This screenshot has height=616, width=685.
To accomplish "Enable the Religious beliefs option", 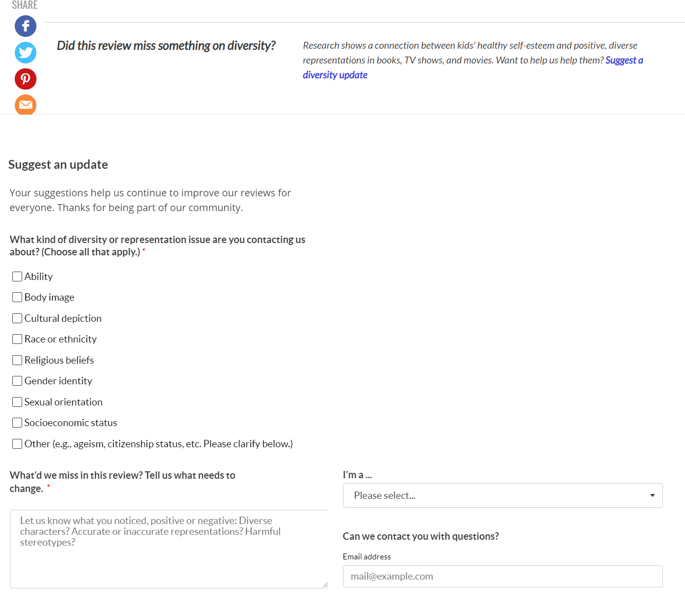I will tap(17, 360).
